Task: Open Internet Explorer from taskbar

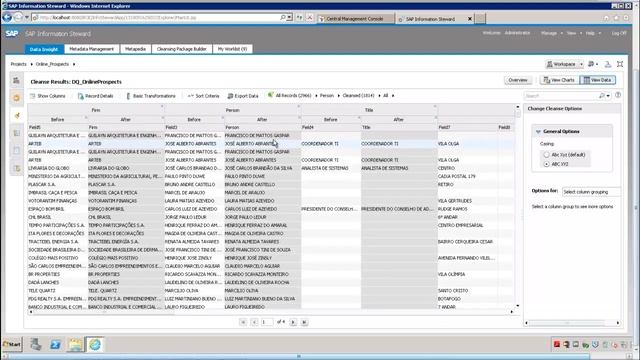Action: tap(95, 344)
